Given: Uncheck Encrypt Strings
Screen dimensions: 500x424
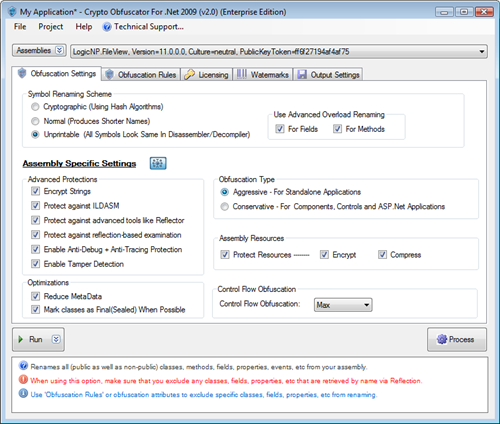Looking at the screenshot, I should pos(35,191).
